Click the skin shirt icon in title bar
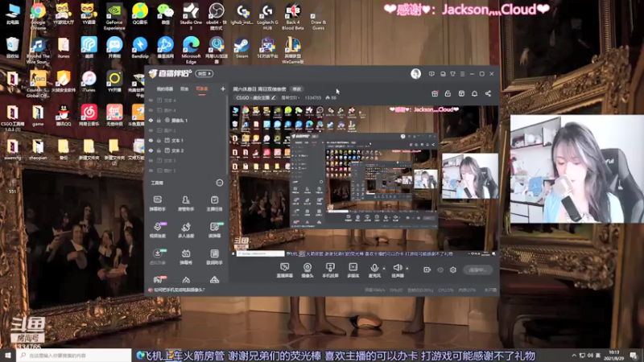644x362 pixels. click(452, 74)
